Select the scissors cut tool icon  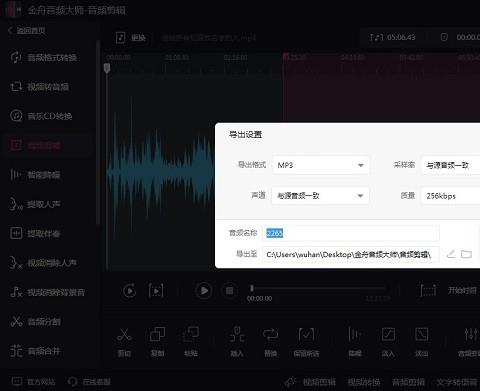pos(124,335)
